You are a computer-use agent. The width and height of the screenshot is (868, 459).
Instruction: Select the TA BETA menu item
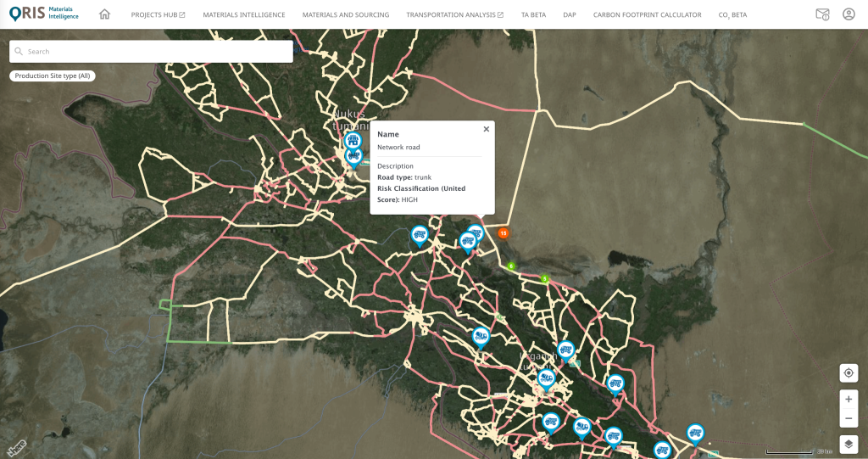click(533, 15)
